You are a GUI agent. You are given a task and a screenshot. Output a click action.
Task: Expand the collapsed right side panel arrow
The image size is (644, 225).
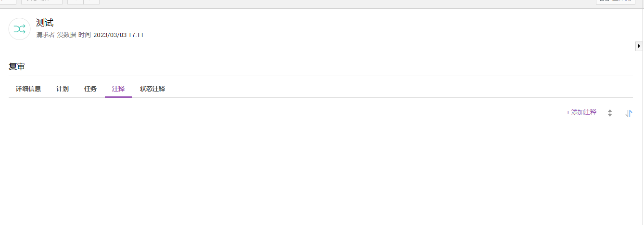point(639,46)
